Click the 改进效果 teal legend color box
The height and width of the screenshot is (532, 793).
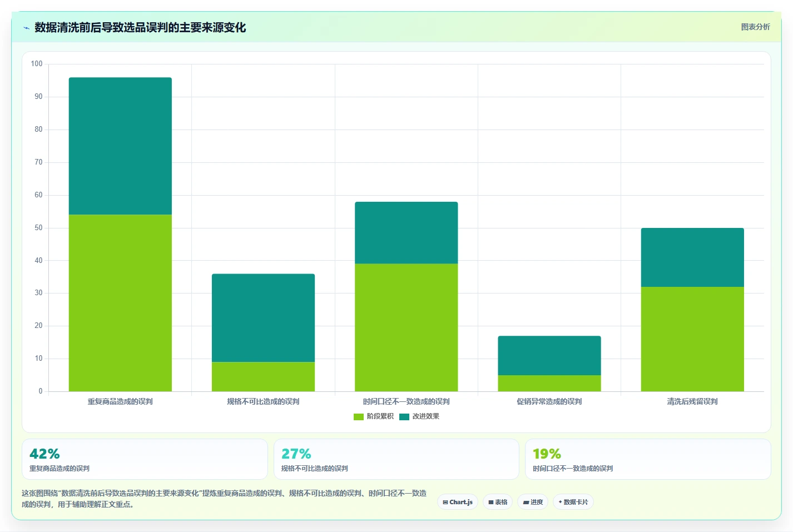pyautogui.click(x=404, y=416)
